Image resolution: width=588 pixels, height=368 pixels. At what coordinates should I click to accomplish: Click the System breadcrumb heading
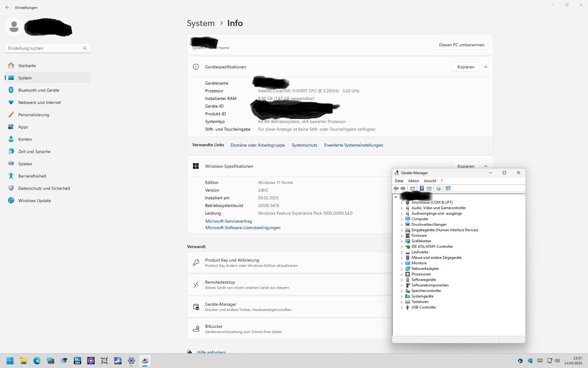pos(201,23)
